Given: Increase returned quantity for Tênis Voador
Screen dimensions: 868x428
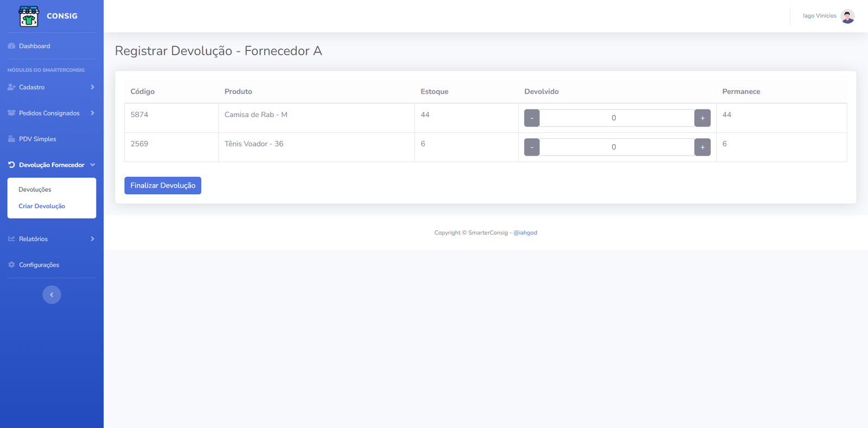Looking at the screenshot, I should pyautogui.click(x=702, y=147).
